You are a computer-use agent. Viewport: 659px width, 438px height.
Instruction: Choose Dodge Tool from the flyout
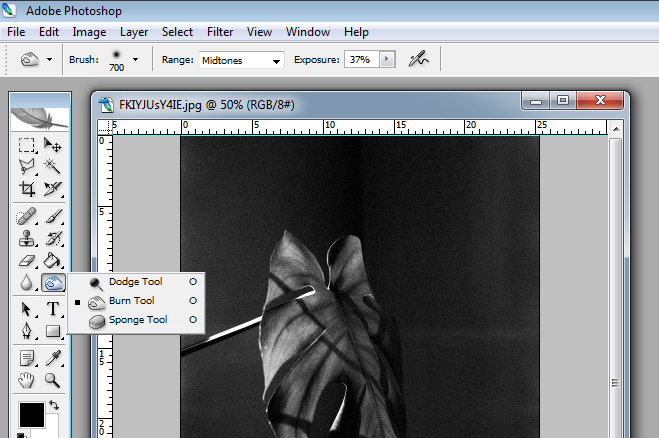(x=135, y=282)
